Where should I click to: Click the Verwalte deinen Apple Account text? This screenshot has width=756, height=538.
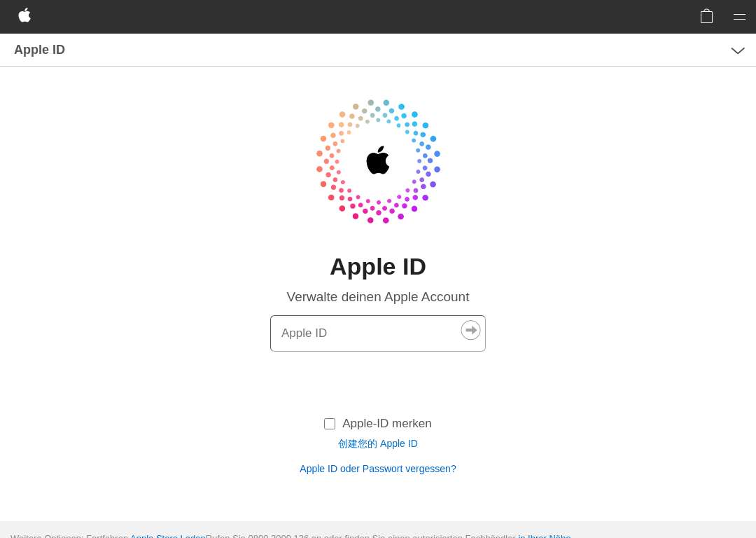pyautogui.click(x=377, y=297)
